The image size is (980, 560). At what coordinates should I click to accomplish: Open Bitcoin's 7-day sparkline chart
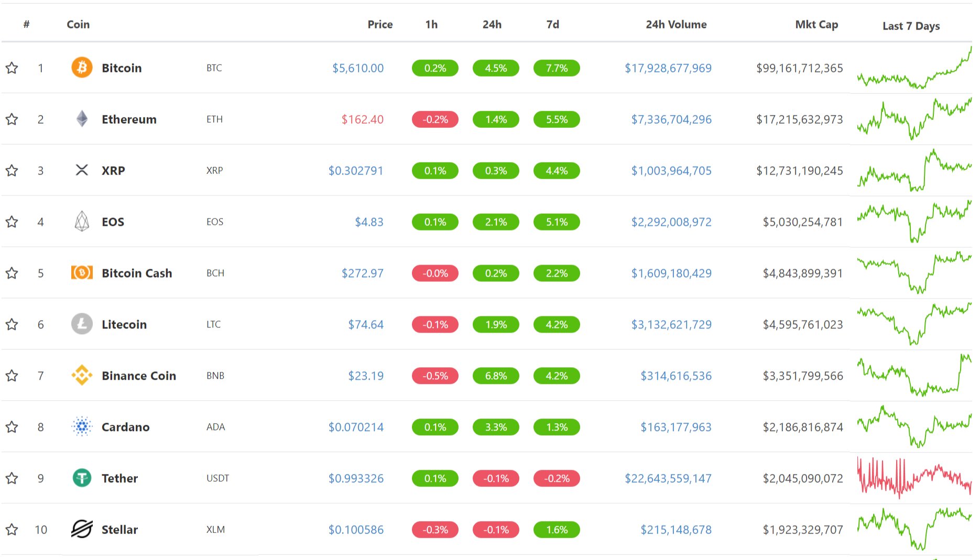pos(914,68)
